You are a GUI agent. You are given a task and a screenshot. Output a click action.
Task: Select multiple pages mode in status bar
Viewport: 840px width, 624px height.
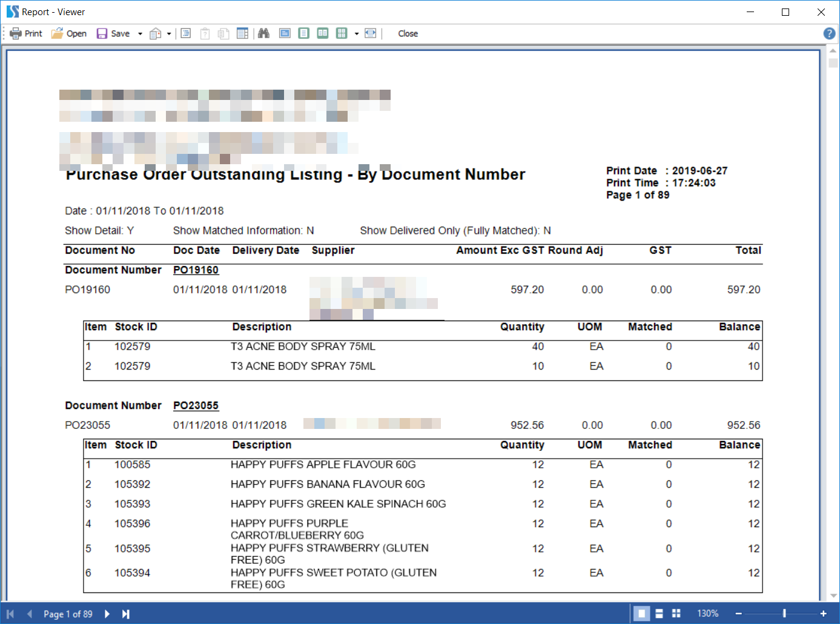coord(676,614)
